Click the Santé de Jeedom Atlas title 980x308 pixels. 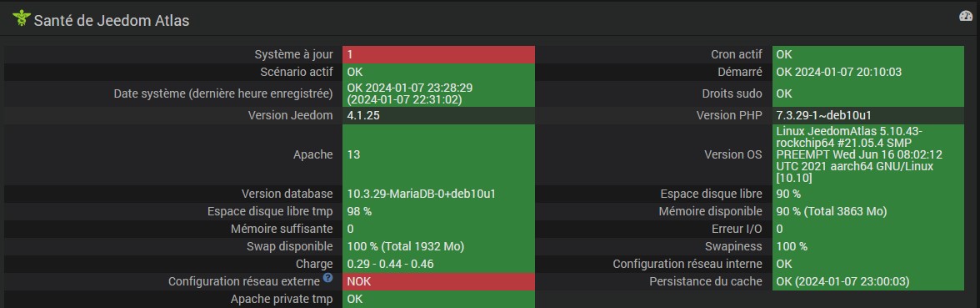[112, 21]
